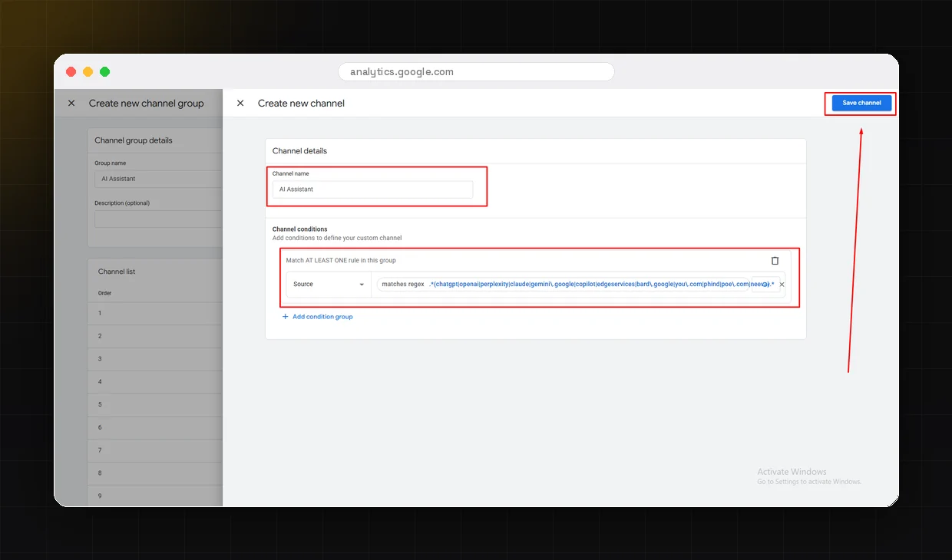The height and width of the screenshot is (560, 952).
Task: Add a new condition group
Action: click(x=317, y=316)
